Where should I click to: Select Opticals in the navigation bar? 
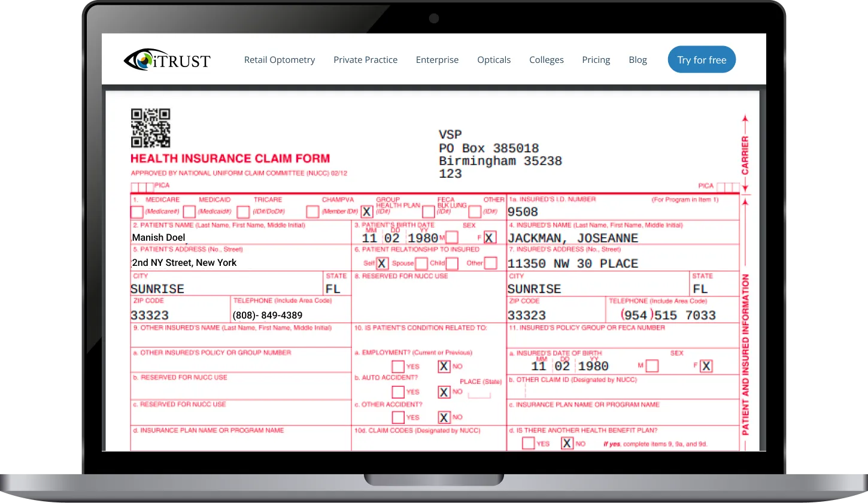(x=494, y=60)
